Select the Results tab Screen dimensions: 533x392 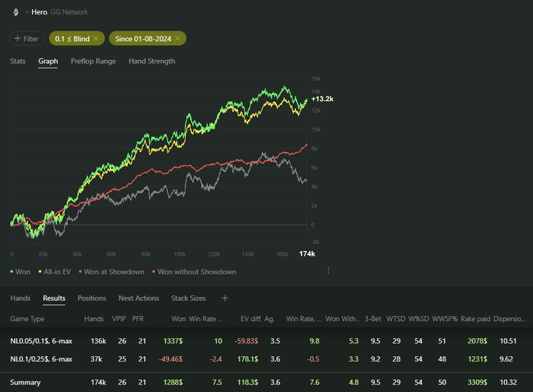(x=54, y=298)
